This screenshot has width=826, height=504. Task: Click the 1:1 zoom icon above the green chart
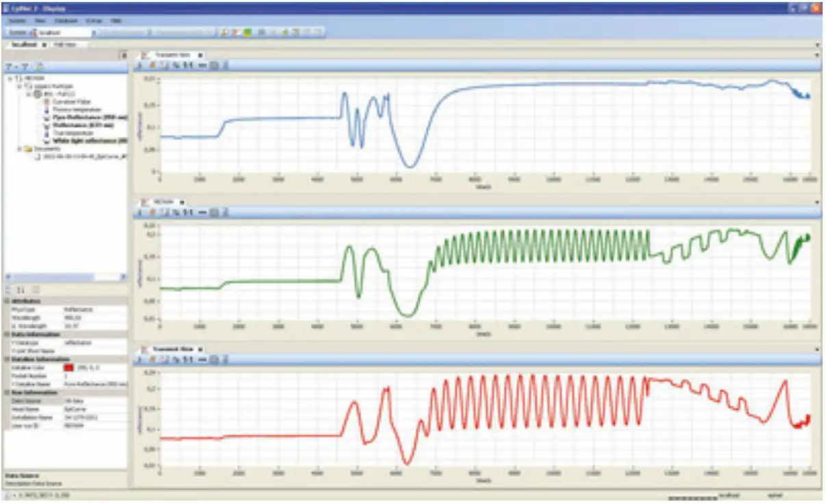pos(188,213)
